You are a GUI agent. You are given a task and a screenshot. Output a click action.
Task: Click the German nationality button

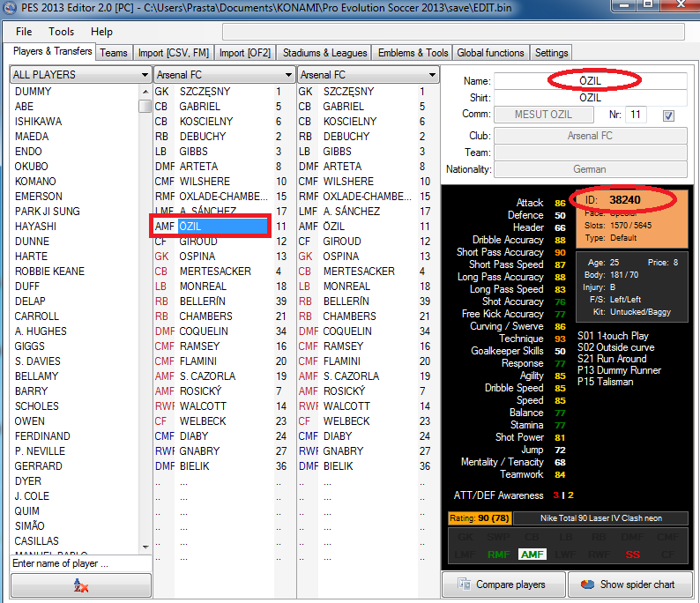pos(590,169)
